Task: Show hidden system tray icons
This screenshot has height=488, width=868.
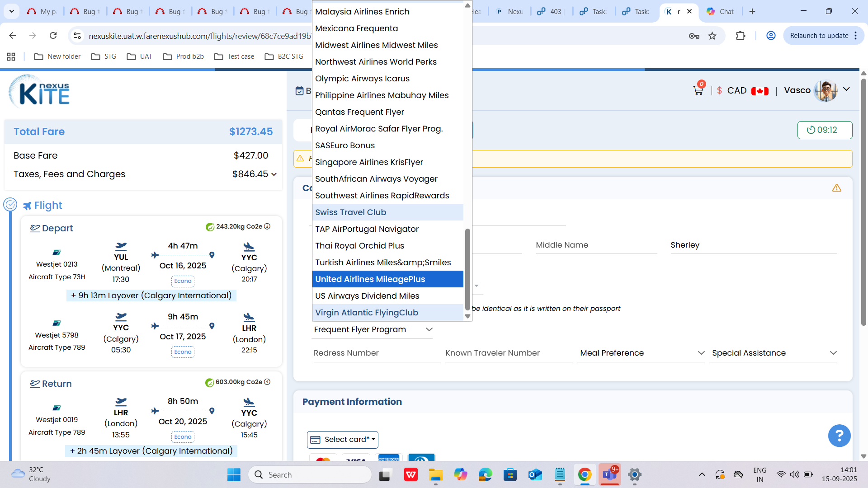Action: [702, 474]
